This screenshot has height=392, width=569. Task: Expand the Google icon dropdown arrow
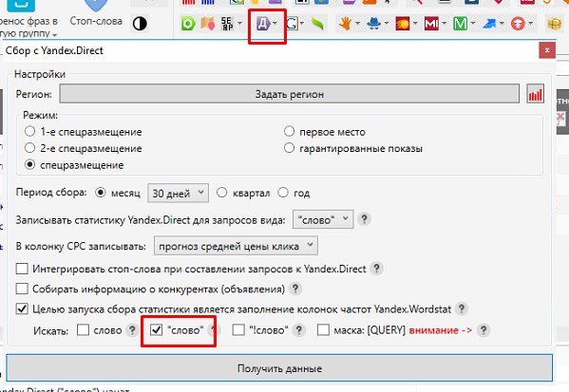[302, 23]
